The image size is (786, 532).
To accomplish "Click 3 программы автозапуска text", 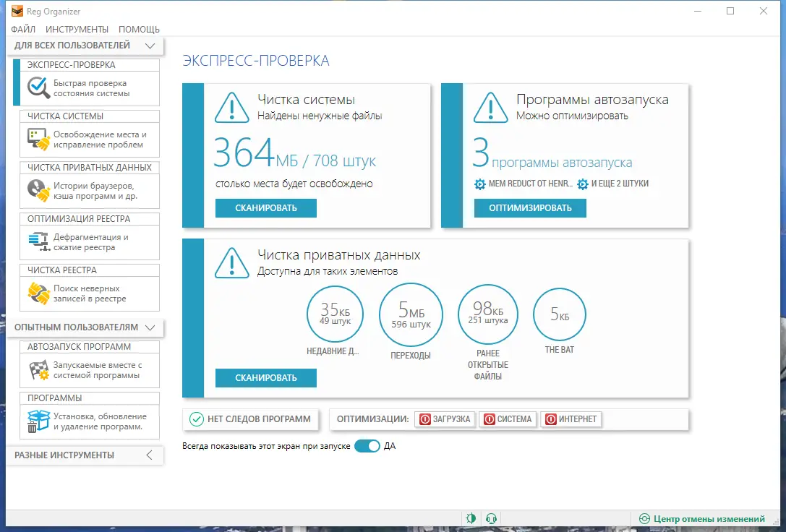I will tap(552, 153).
